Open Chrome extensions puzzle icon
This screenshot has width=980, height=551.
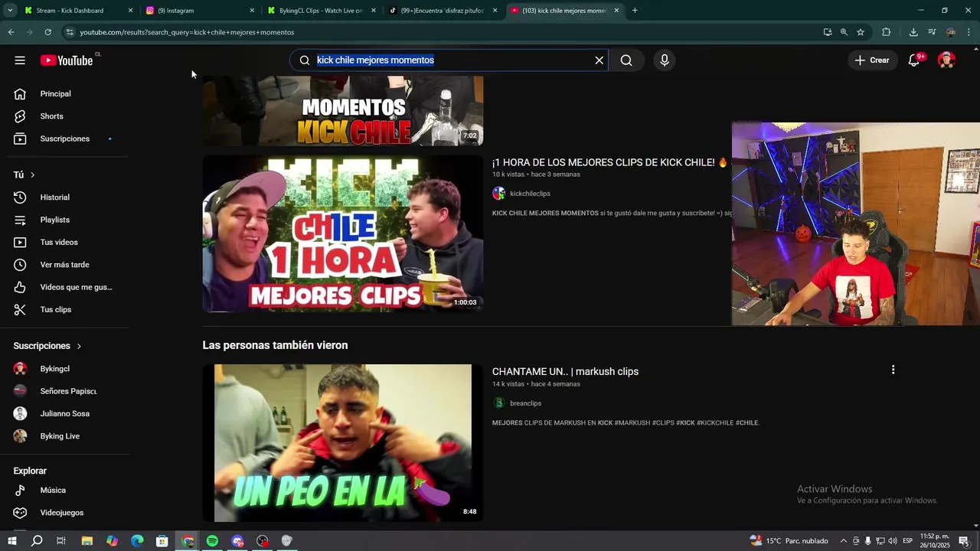coord(887,32)
